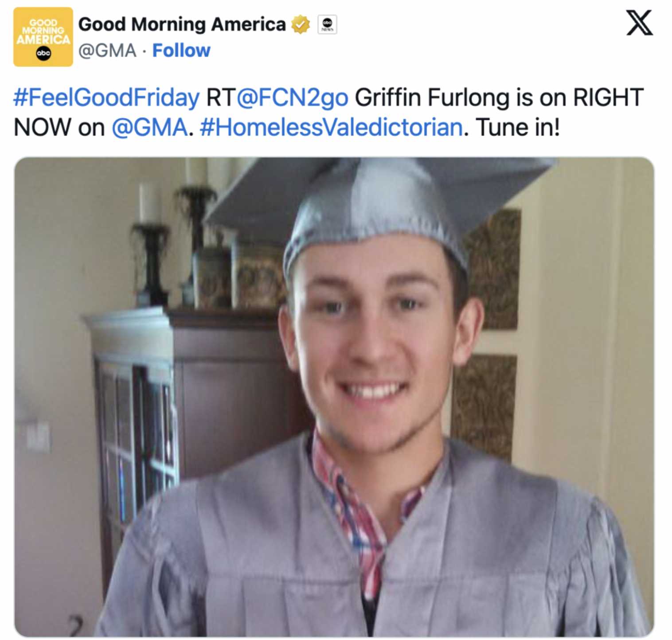
Task: Click the gold verified badge
Action: pyautogui.click(x=301, y=24)
